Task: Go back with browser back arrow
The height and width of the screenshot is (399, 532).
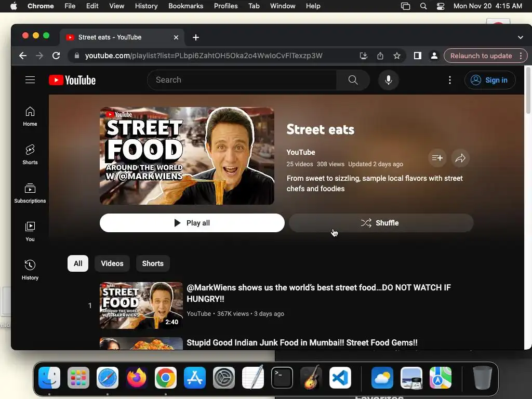Action: point(23,56)
